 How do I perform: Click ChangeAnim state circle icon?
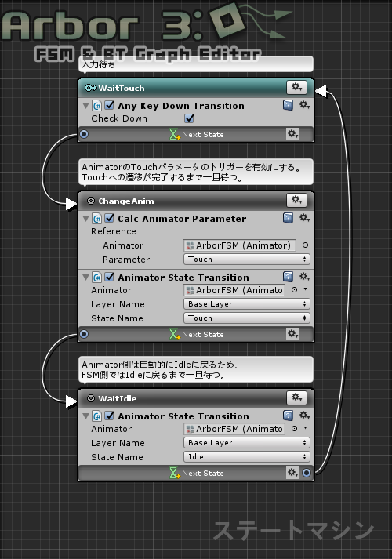(91, 201)
